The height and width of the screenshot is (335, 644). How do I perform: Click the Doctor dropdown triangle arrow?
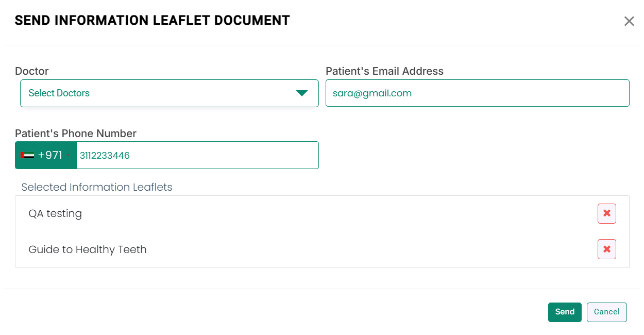301,93
